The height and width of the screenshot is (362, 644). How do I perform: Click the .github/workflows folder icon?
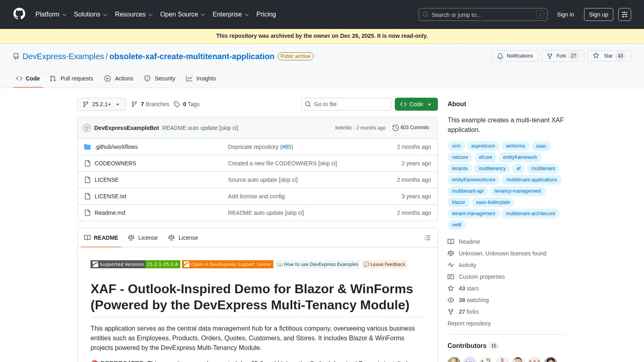point(87,147)
